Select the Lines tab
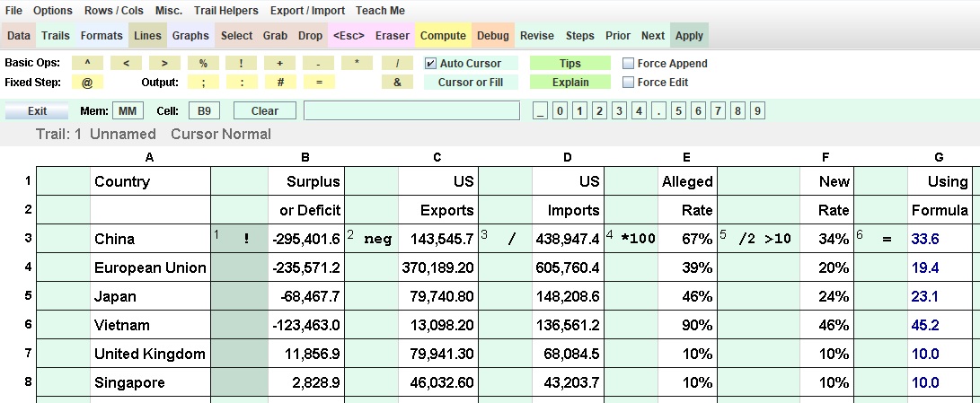Screen dimensions: 980x403 147,36
